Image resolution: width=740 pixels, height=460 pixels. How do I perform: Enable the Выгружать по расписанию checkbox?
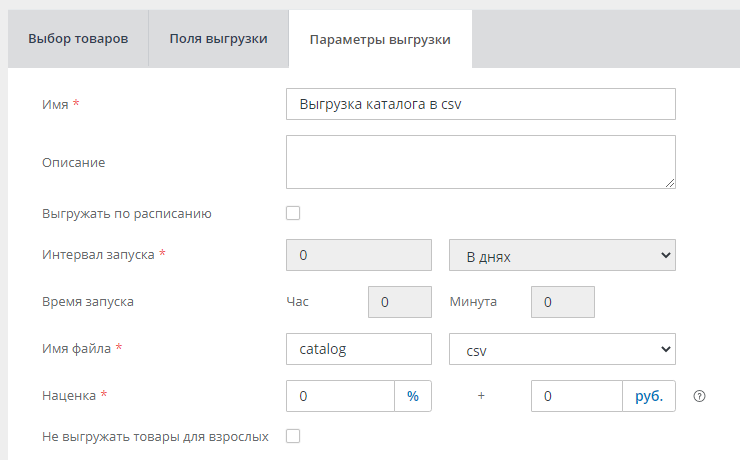coord(293,213)
